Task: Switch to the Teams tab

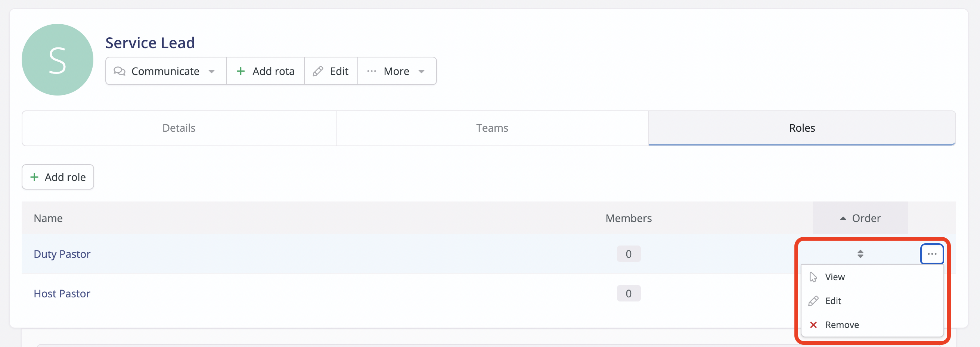Action: [492, 128]
